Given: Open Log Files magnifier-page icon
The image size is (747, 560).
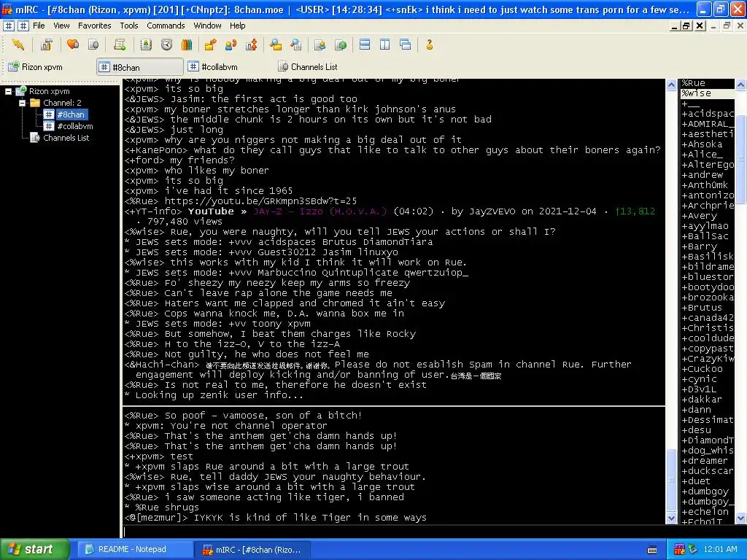Looking at the screenshot, I should pyautogui.click(x=296, y=44).
